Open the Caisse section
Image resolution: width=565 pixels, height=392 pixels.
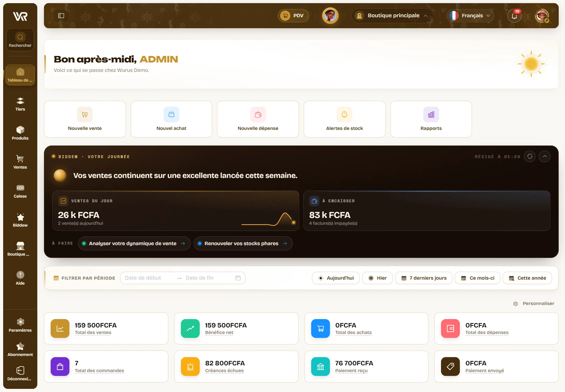(20, 191)
